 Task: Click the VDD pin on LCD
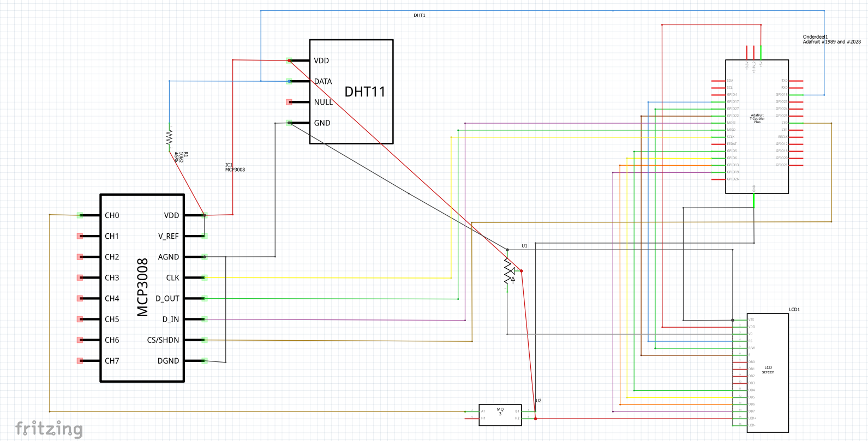[751, 327]
